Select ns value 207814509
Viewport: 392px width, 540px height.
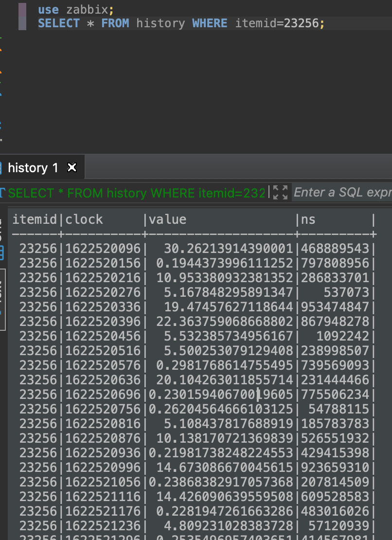[x=335, y=482]
